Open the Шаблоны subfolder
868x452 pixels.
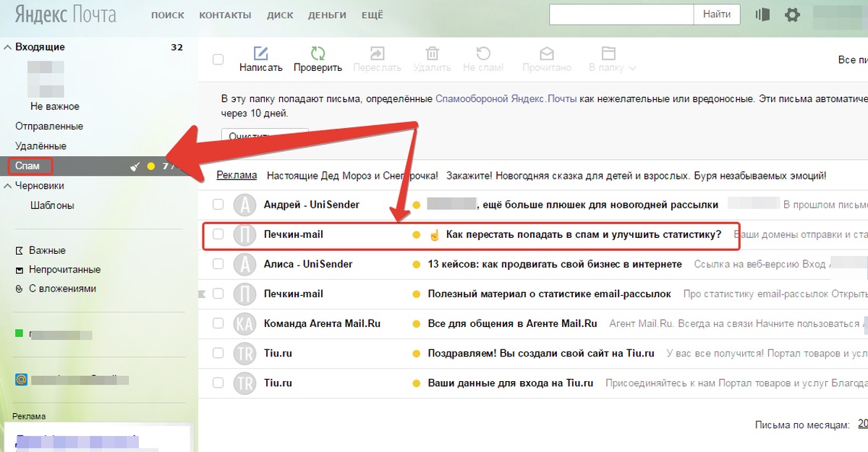(x=52, y=205)
